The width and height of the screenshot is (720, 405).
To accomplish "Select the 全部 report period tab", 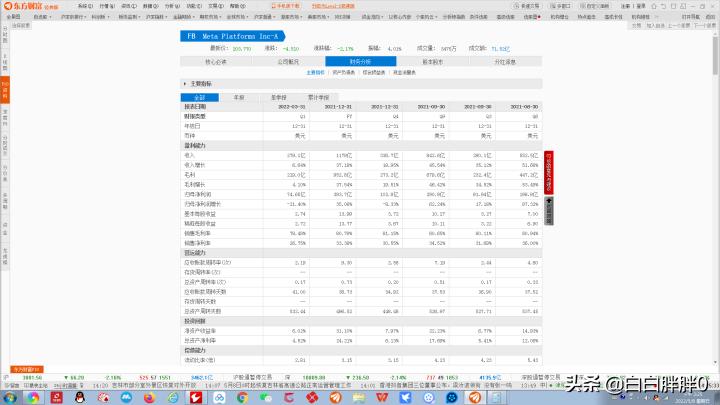I will point(200,97).
